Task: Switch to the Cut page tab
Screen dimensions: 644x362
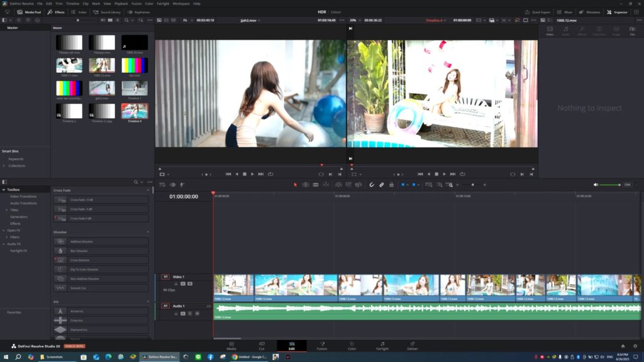Action: click(262, 346)
